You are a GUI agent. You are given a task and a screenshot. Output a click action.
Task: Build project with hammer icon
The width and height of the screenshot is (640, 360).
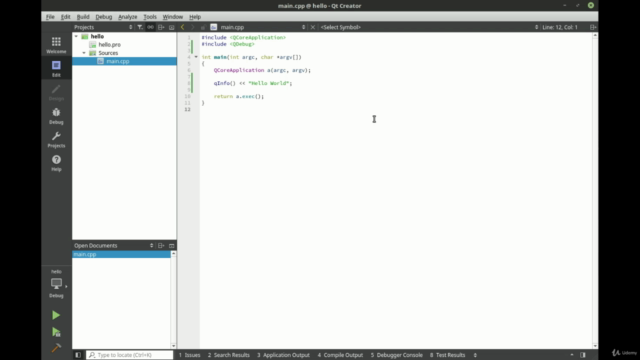tap(56, 348)
